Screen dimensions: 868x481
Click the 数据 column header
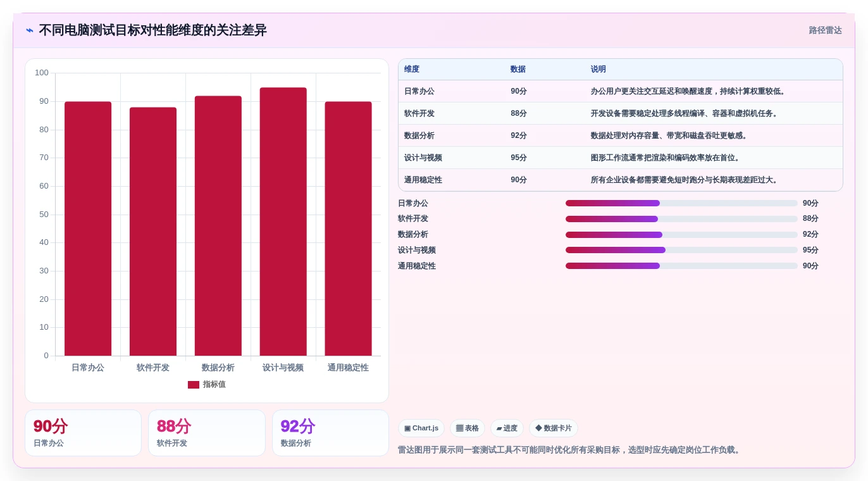tap(518, 69)
